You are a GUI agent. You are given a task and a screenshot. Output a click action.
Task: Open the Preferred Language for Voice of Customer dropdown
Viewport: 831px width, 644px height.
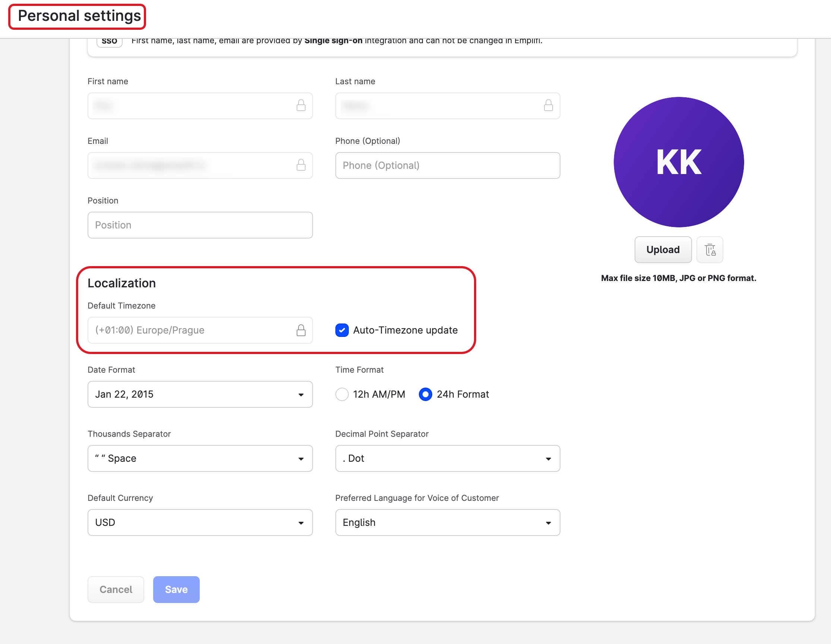click(448, 522)
